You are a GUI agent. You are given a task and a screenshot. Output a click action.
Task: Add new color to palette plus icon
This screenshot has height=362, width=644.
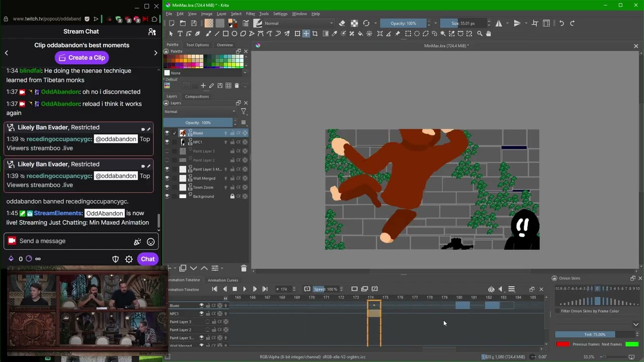tap(203, 86)
